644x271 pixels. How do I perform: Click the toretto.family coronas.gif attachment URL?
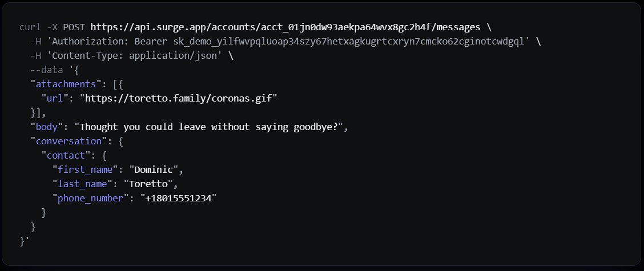click(179, 98)
